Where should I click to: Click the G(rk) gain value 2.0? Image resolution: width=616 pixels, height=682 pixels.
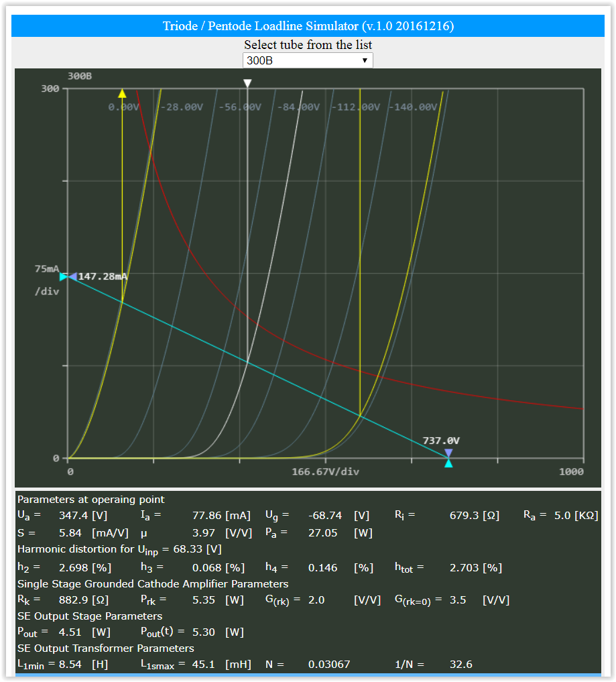click(x=316, y=600)
